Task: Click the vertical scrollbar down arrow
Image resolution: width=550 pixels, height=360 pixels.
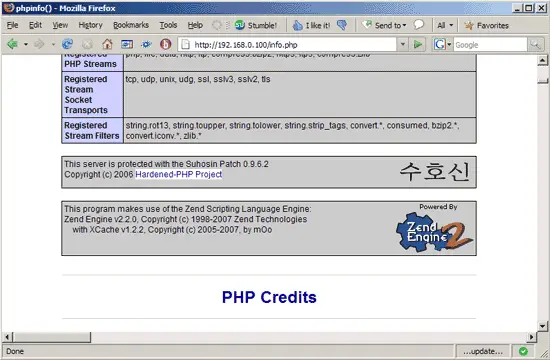Action: 542,326
